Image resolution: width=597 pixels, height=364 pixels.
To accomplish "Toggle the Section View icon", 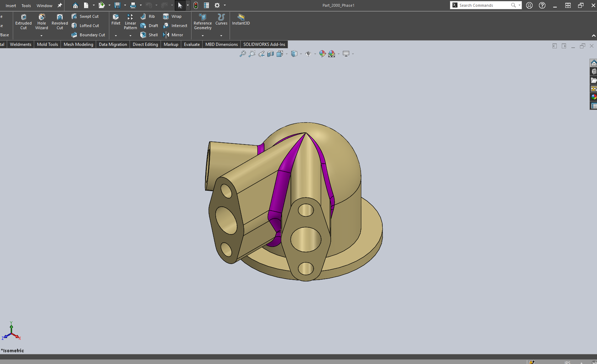I will click(271, 54).
